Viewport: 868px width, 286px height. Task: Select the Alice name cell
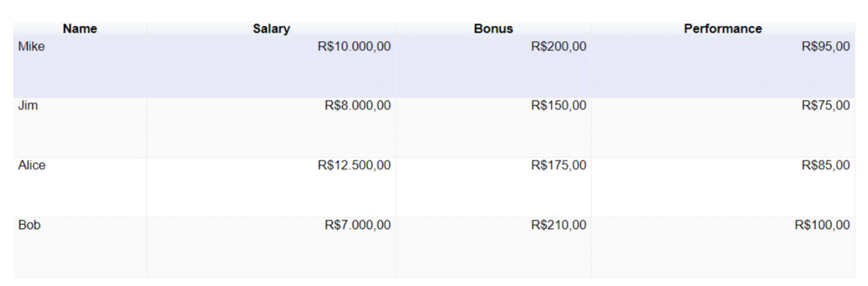[x=80, y=187]
